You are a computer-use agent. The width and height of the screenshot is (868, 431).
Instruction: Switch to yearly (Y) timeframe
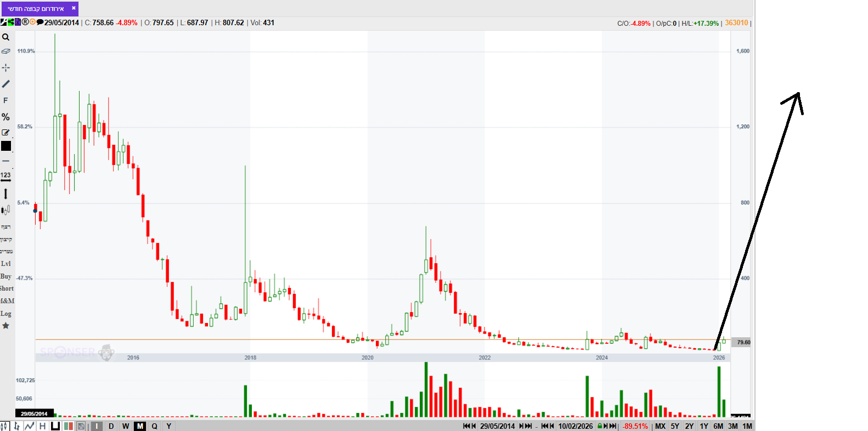[169, 426]
